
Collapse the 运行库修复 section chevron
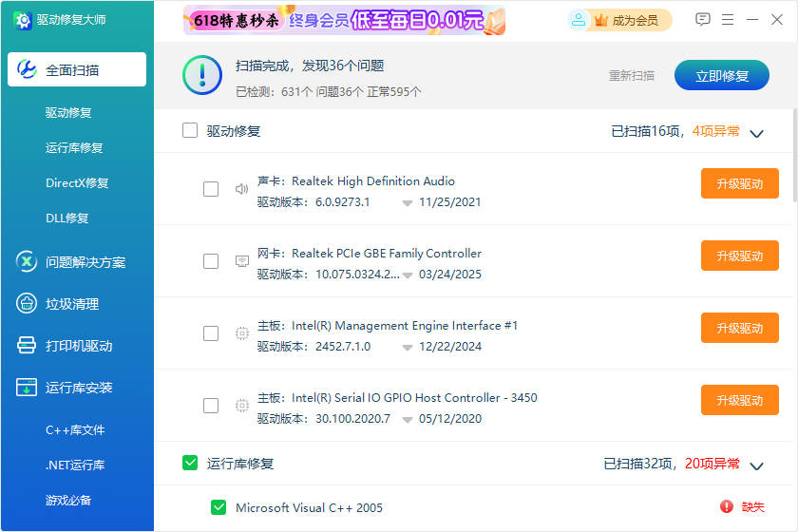[x=757, y=465]
